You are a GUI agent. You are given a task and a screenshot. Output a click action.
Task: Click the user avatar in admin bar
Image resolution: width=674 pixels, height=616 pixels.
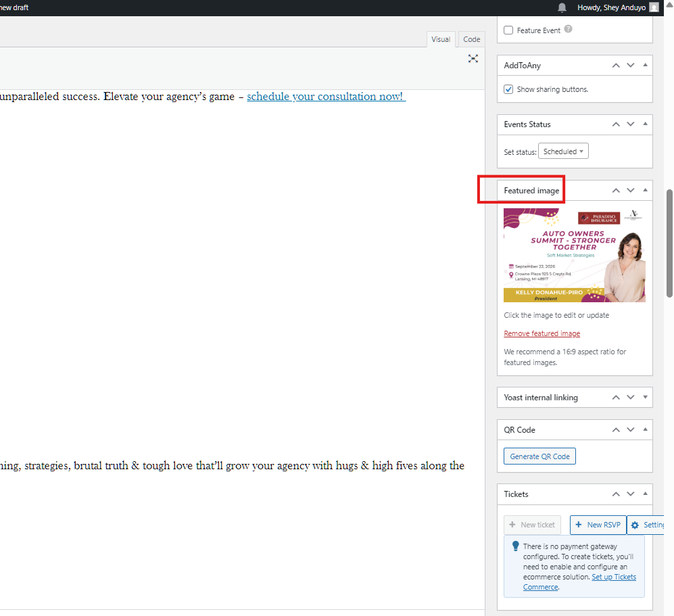[654, 7]
